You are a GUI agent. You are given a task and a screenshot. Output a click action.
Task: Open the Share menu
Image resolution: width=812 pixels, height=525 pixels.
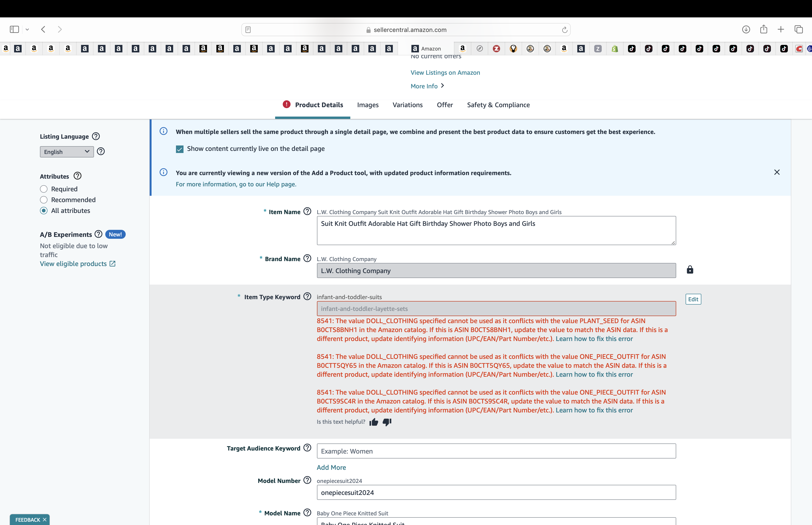(x=764, y=29)
